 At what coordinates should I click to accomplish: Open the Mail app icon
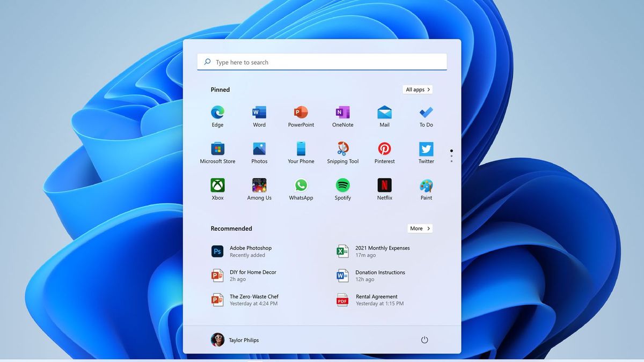click(x=384, y=113)
